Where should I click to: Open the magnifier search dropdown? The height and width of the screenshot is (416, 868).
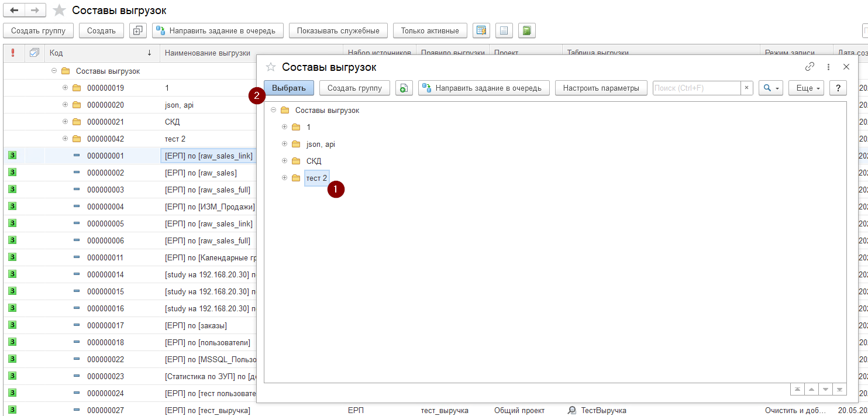click(770, 88)
